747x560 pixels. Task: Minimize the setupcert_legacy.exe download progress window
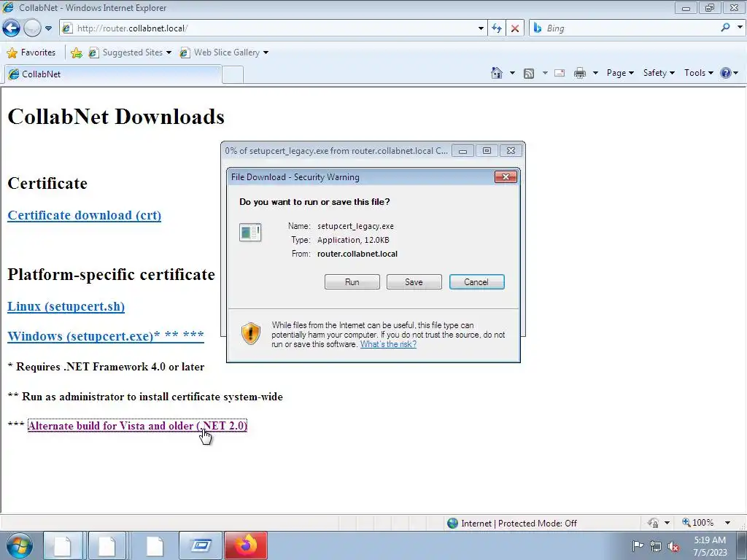pos(462,151)
